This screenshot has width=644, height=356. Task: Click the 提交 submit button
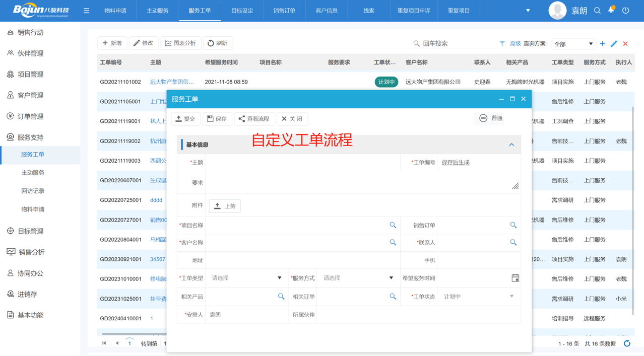click(x=185, y=119)
